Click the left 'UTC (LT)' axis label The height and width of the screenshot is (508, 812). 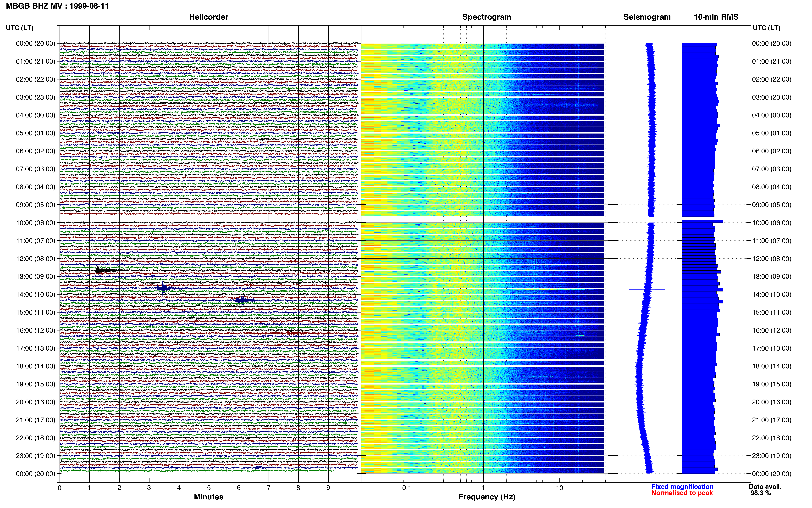click(20, 28)
